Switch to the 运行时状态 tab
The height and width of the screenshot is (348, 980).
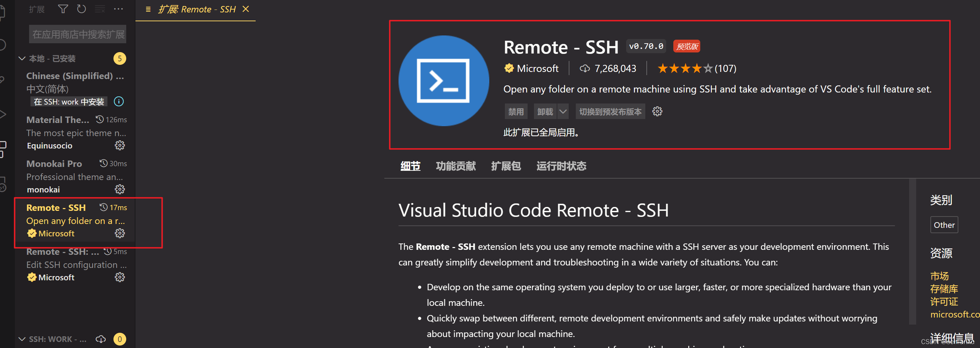[x=561, y=166]
